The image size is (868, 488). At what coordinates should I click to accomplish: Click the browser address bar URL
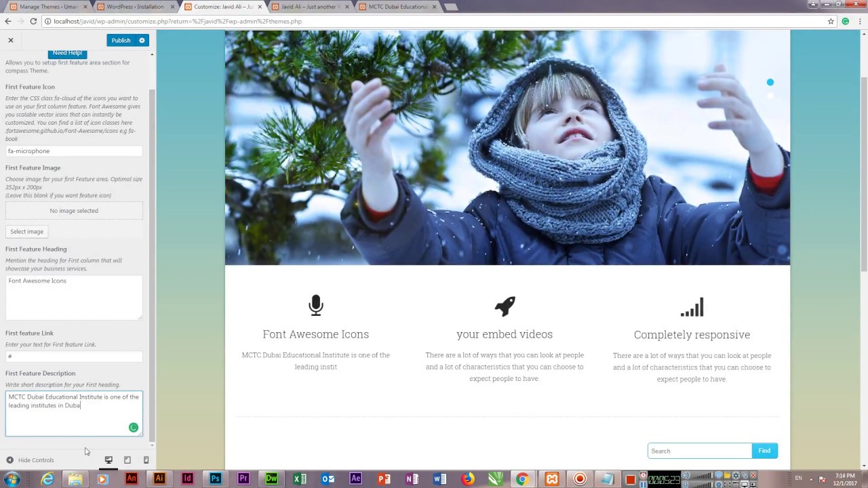point(178,21)
